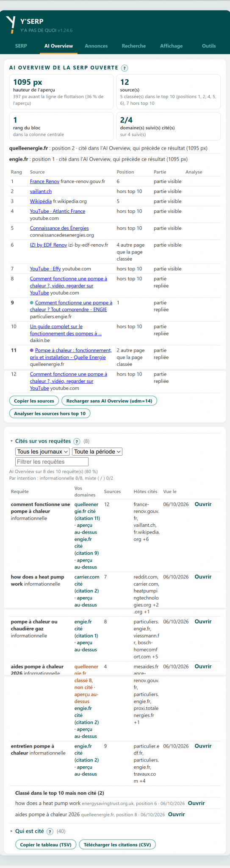Screen dimensions: 230x868
Task: Go to the Recherche tab
Action: point(134,46)
